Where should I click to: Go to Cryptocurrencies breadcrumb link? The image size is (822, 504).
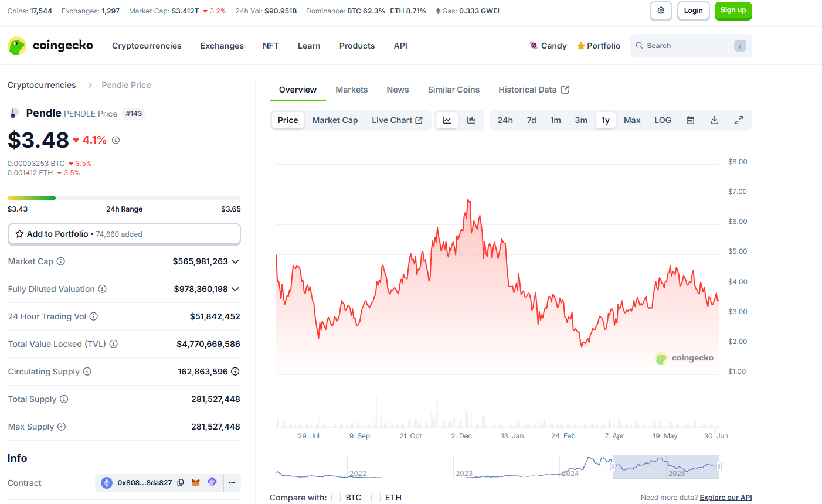tap(42, 85)
